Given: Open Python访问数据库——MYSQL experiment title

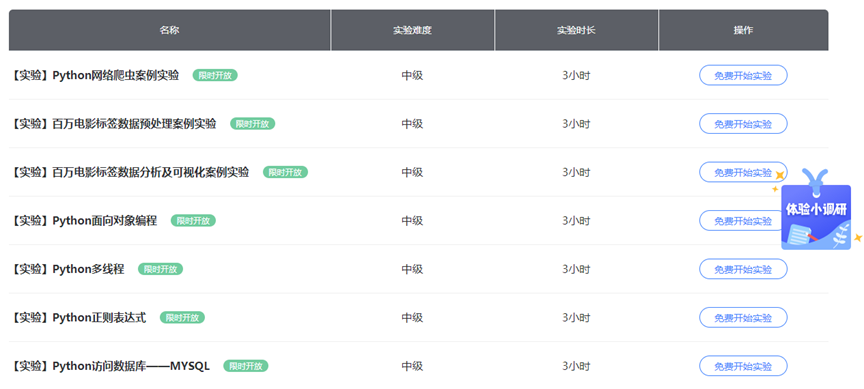Looking at the screenshot, I should coord(111,366).
